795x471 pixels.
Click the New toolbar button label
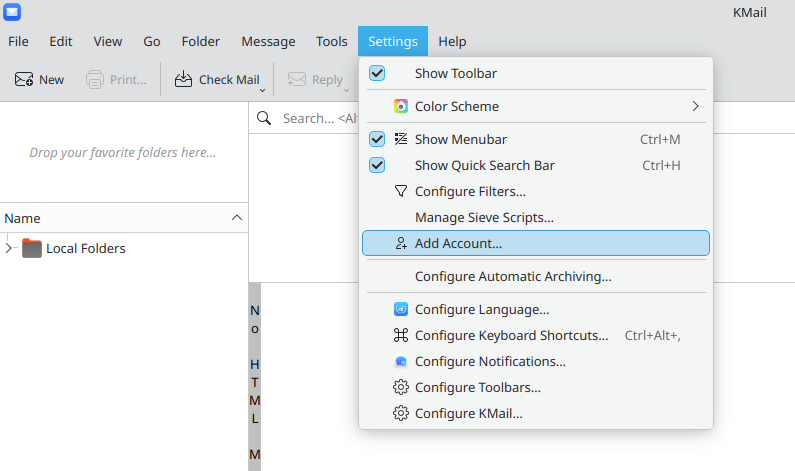click(x=51, y=80)
